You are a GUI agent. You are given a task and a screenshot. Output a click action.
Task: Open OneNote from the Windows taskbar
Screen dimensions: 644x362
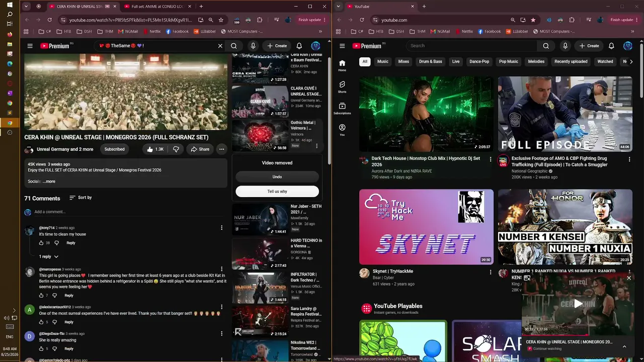[x=10, y=93]
